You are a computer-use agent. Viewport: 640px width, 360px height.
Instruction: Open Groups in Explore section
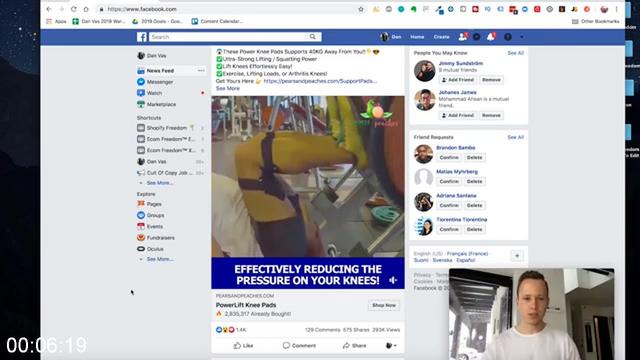point(155,215)
